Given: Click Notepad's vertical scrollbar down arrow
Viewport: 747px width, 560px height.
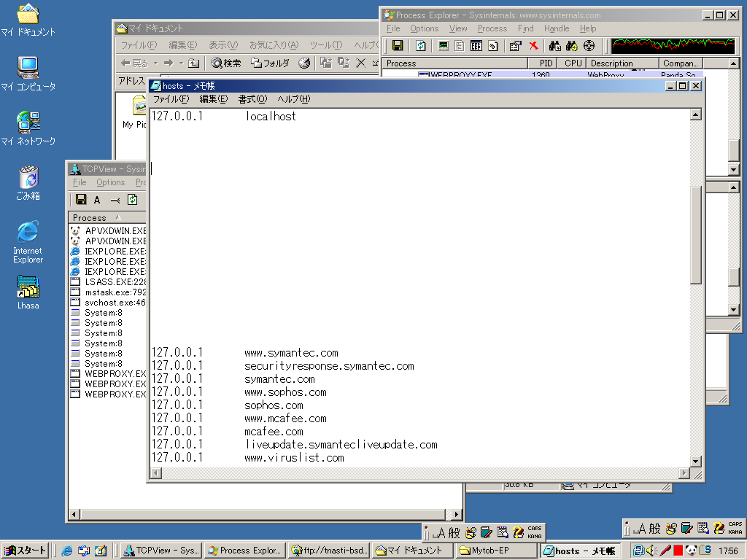Looking at the screenshot, I should (x=696, y=462).
